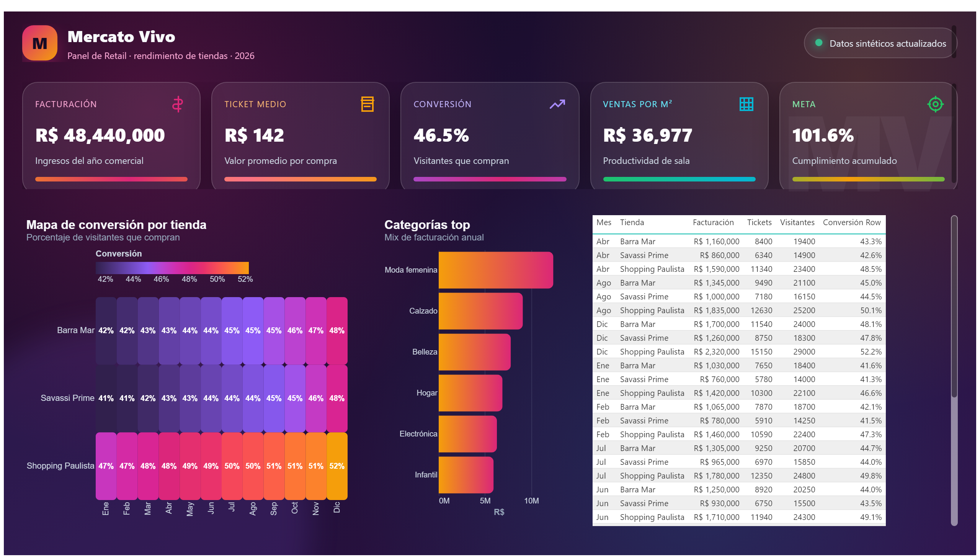Click the Conversión color gradient legend
The height and width of the screenshot is (559, 980).
[x=172, y=268]
